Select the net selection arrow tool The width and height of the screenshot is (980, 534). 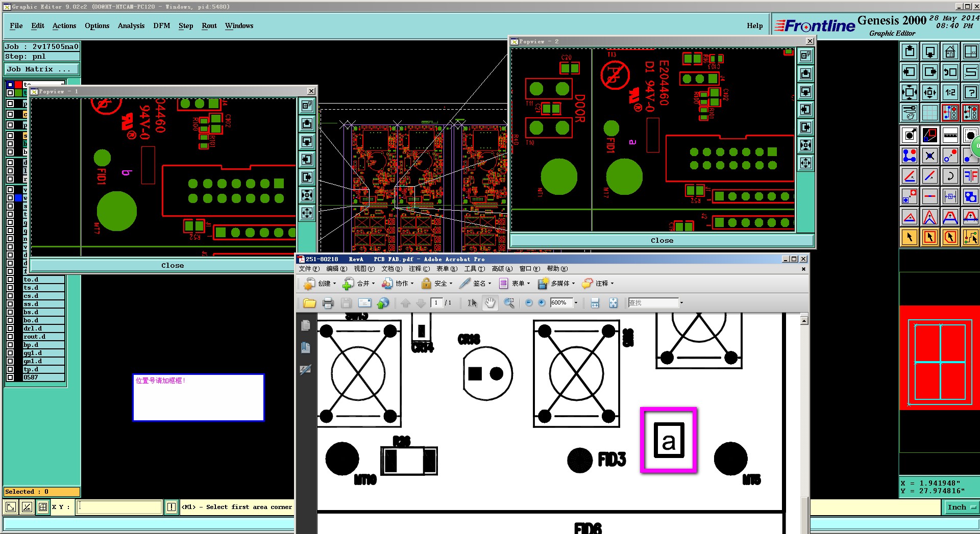coord(970,237)
